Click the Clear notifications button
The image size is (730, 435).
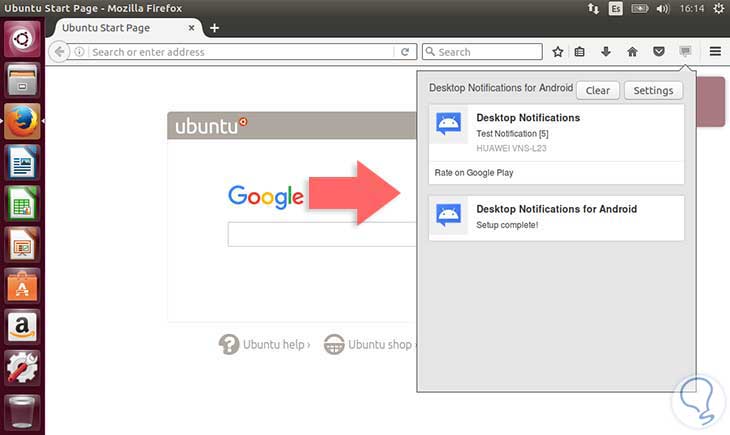click(x=598, y=90)
